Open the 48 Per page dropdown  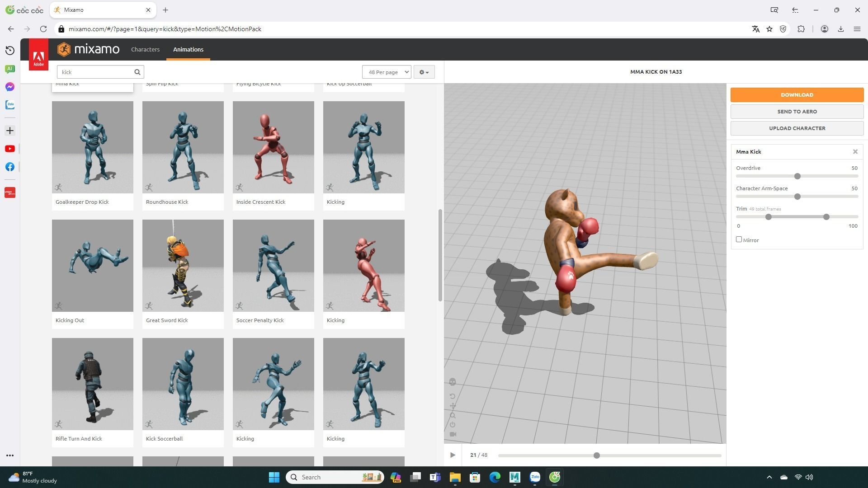click(x=387, y=72)
